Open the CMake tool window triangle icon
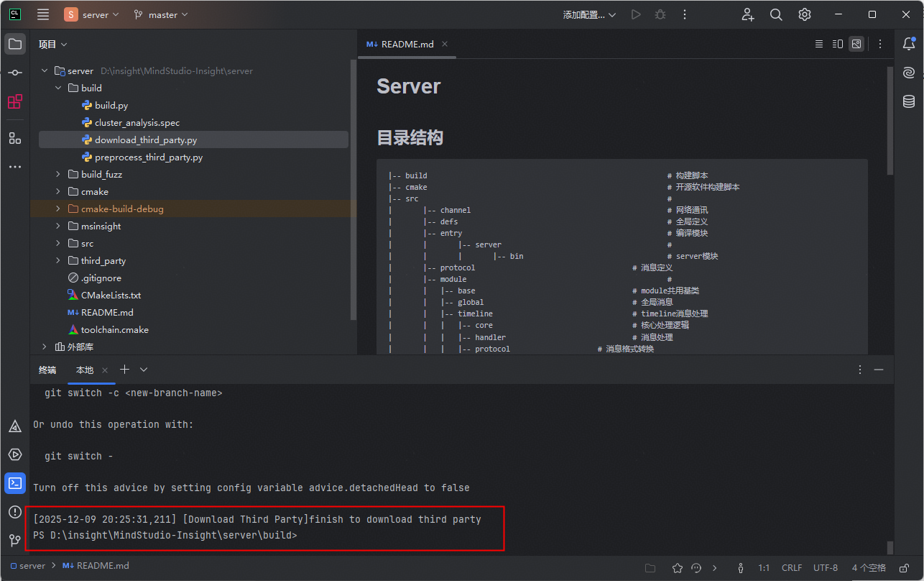Image resolution: width=924 pixels, height=581 pixels. tap(15, 426)
